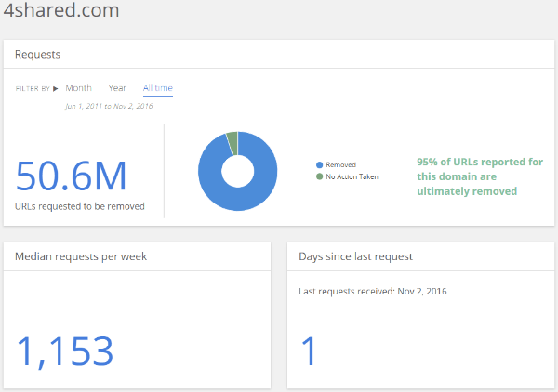Click Last requests received: Nov 2, 2016 text
The height and width of the screenshot is (392, 558).
click(373, 292)
